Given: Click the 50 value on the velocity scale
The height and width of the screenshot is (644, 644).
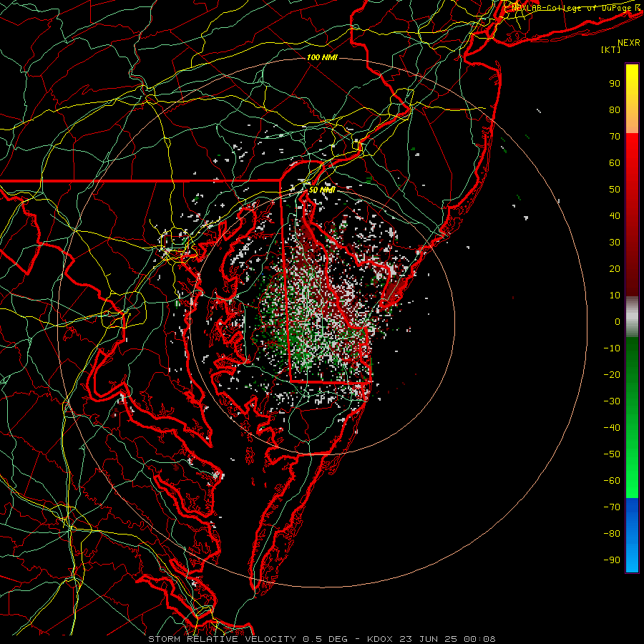Looking at the screenshot, I should (615, 190).
